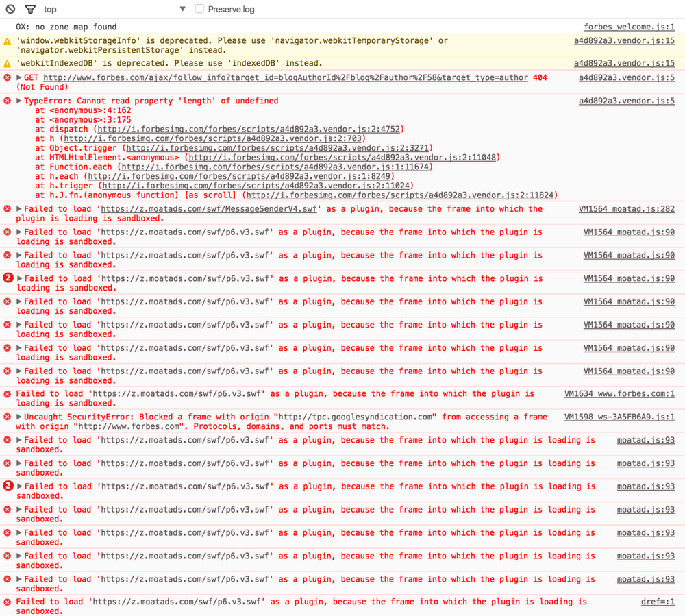The height and width of the screenshot is (616, 685).
Task: Click the error icon on the GET 404 row
Action: point(8,78)
